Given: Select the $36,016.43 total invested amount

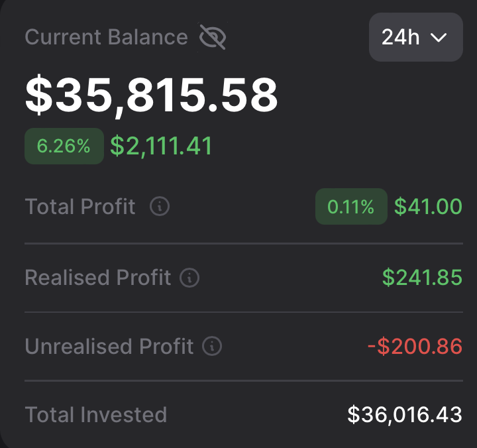Looking at the screenshot, I should pos(405,415).
